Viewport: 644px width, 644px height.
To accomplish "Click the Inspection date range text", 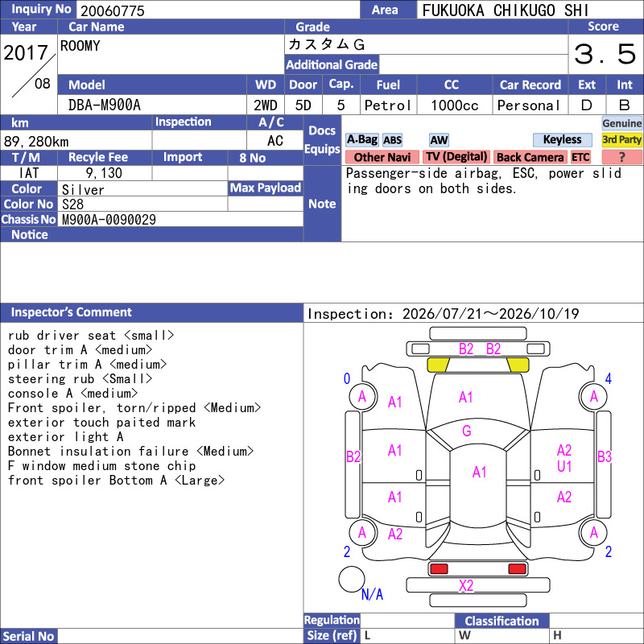I will click(444, 314).
